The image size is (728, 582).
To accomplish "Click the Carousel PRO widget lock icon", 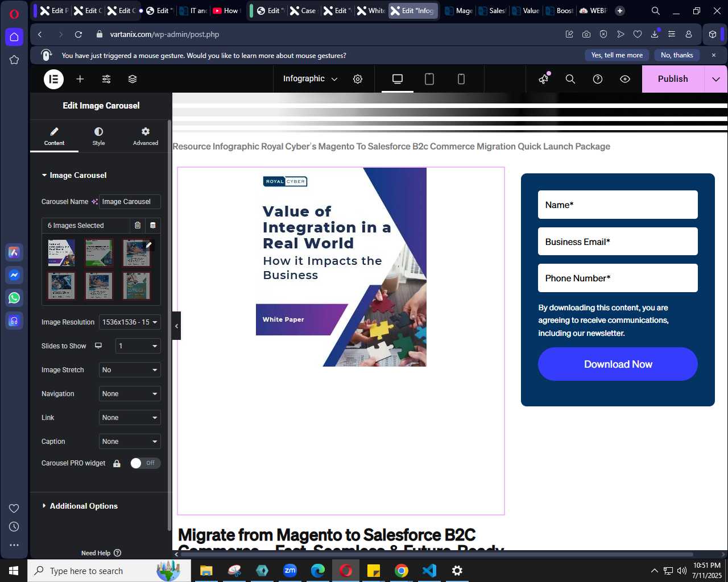I will pyautogui.click(x=117, y=463).
